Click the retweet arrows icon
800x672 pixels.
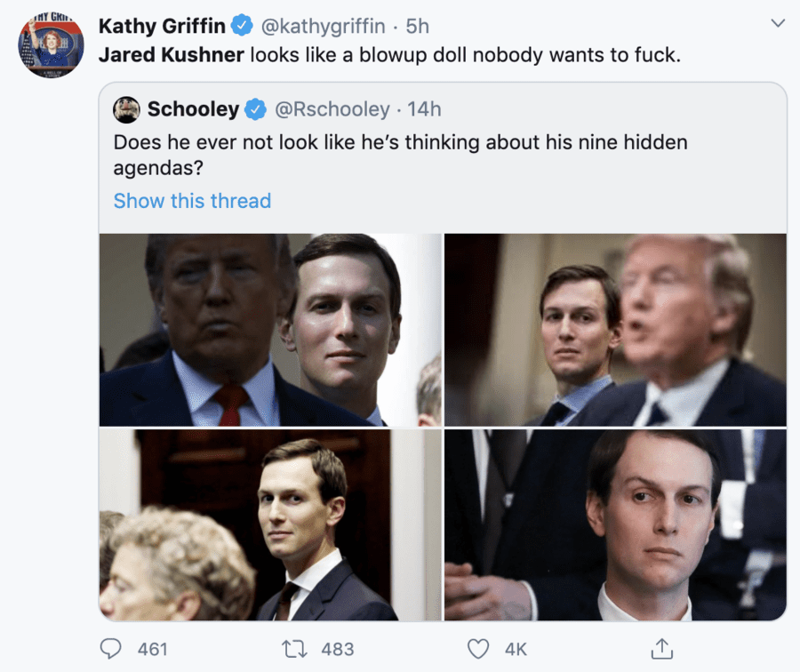(x=297, y=650)
